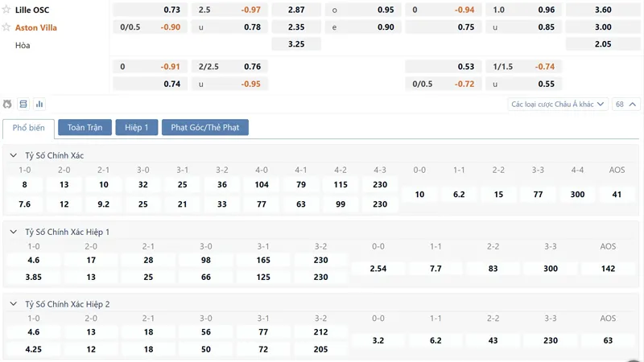Open the Các loại cược Châu Á khác dropdown
This screenshot has width=644, height=362.
point(558,104)
